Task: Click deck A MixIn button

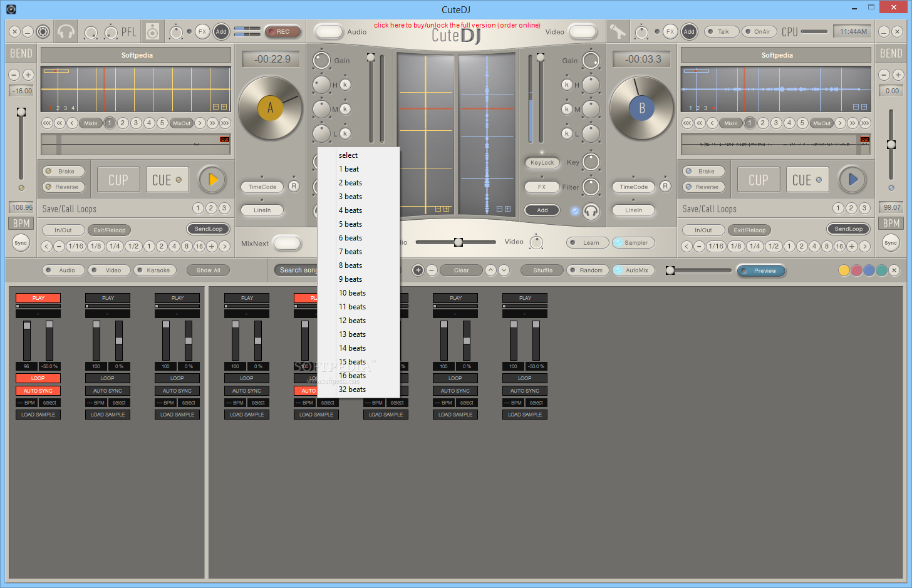Action: 91,123
